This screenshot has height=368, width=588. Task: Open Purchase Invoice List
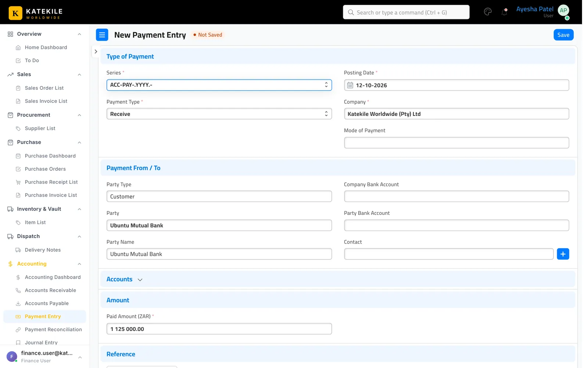pyautogui.click(x=51, y=195)
